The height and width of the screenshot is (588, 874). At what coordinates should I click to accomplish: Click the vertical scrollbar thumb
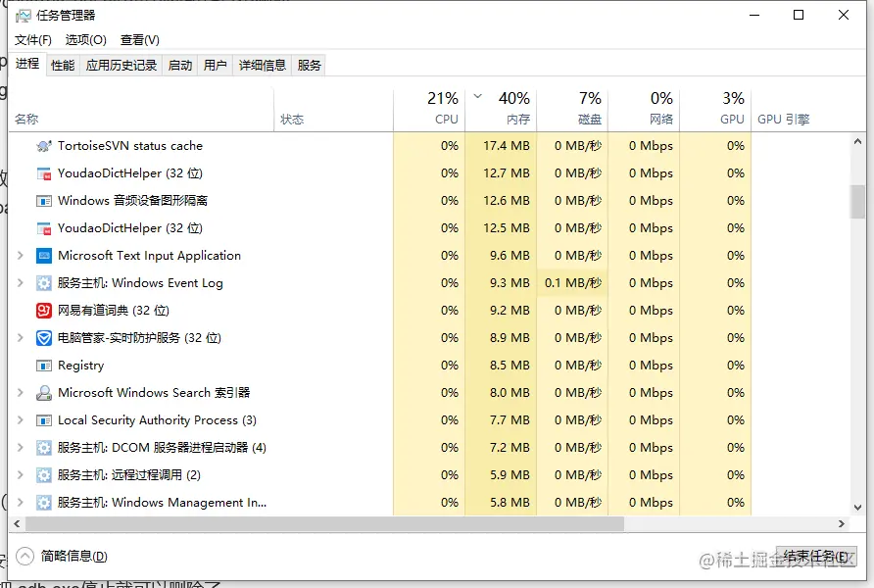pos(858,202)
